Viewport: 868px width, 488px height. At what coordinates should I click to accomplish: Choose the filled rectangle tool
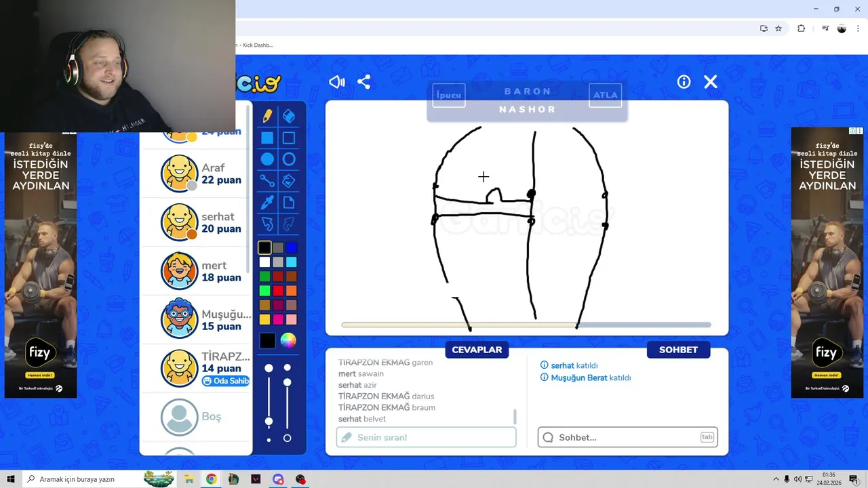pos(267,138)
